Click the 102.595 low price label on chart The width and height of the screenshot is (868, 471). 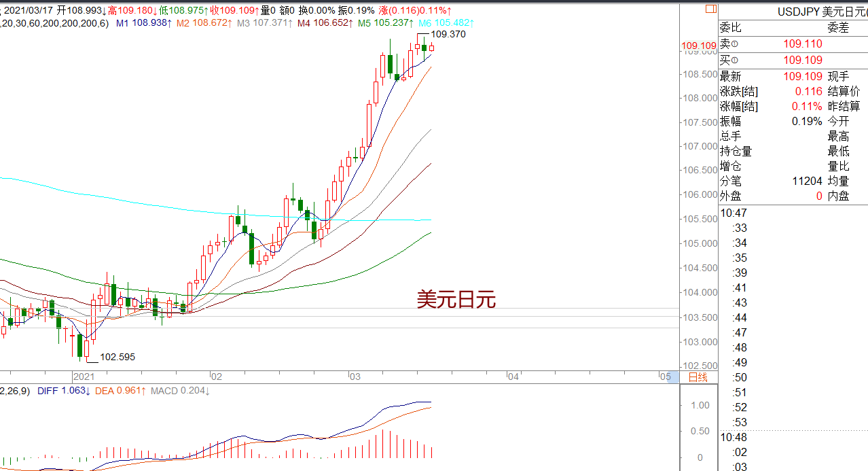117,357
